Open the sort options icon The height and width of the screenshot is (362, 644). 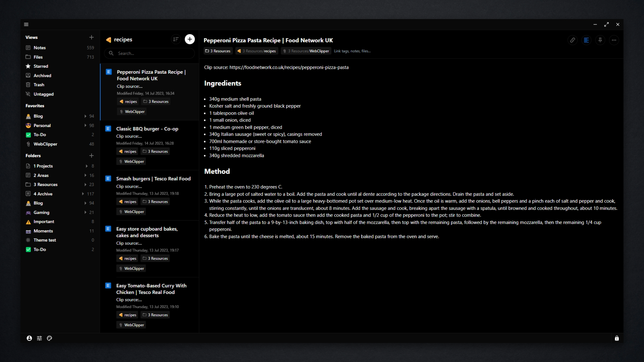(176, 39)
